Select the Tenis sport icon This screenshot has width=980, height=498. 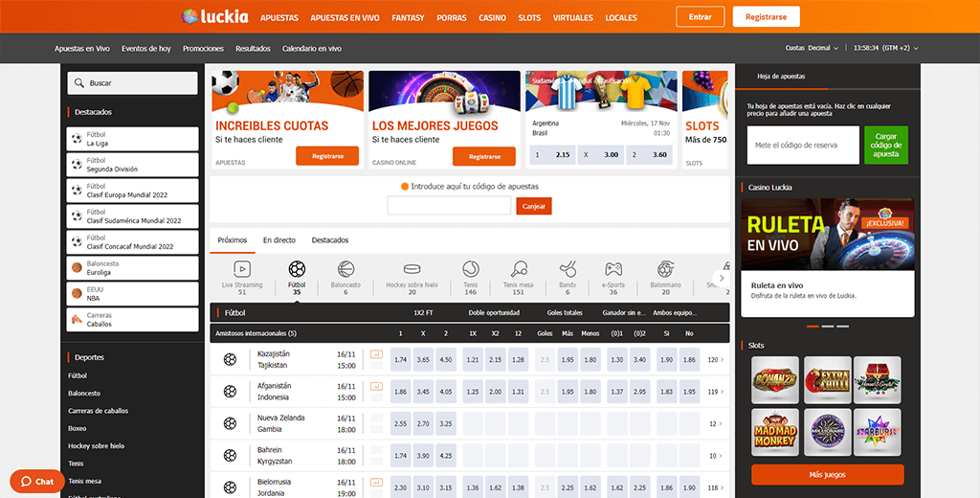tap(470, 269)
